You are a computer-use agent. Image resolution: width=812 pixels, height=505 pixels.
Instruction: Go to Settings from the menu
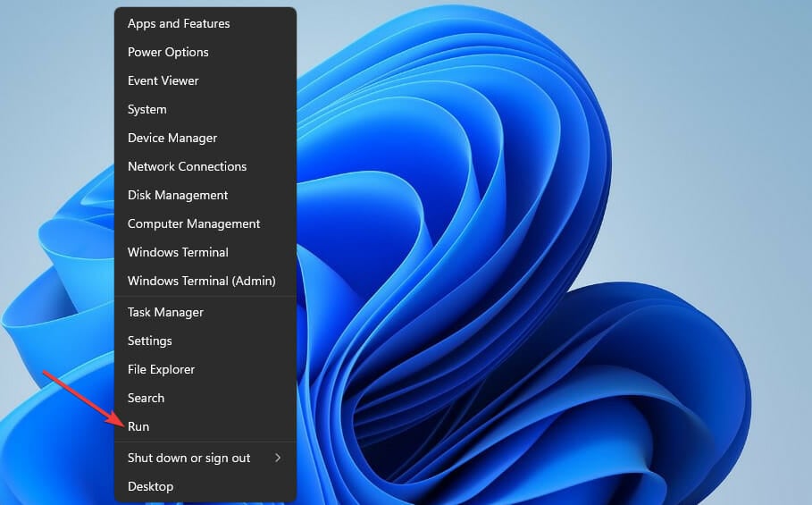tap(205, 341)
